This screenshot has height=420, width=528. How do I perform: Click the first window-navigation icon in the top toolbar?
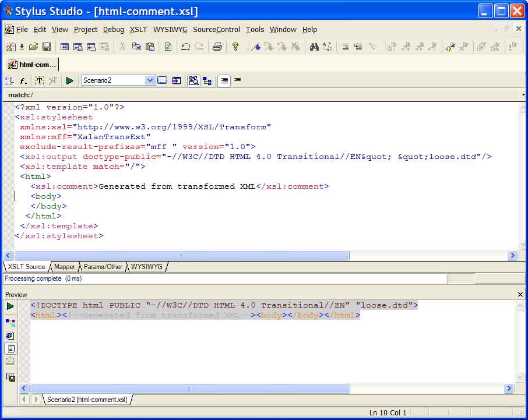[64, 47]
